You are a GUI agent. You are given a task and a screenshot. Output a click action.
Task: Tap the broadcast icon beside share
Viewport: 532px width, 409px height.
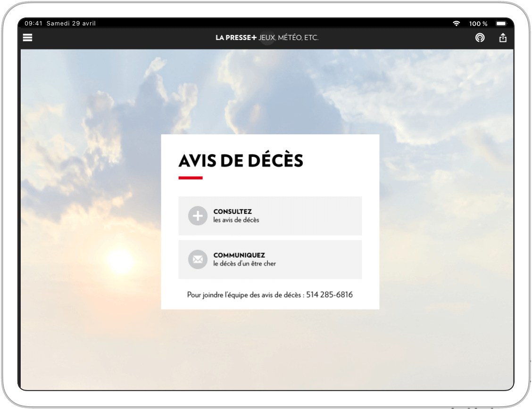click(x=480, y=38)
